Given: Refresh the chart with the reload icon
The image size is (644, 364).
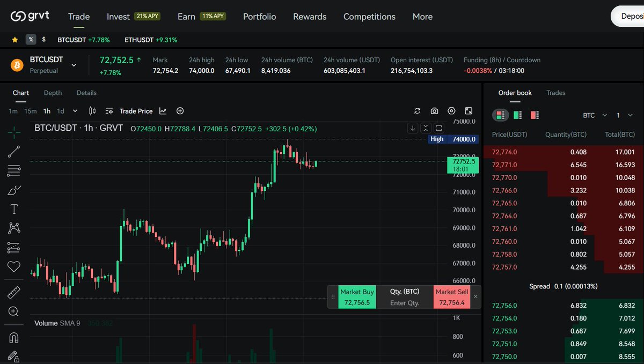Looking at the screenshot, I should pos(418,111).
